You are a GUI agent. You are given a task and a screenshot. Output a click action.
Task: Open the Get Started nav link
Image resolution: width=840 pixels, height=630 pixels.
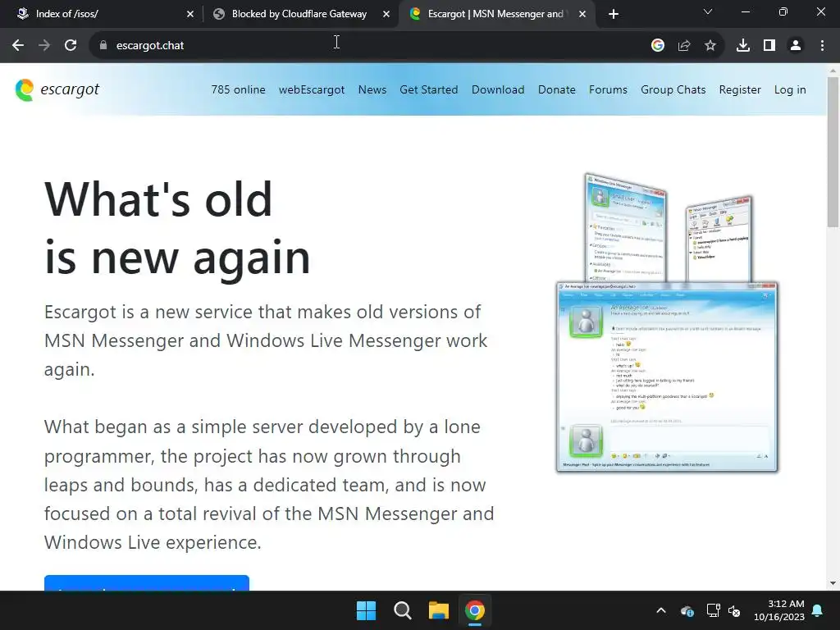(x=428, y=89)
